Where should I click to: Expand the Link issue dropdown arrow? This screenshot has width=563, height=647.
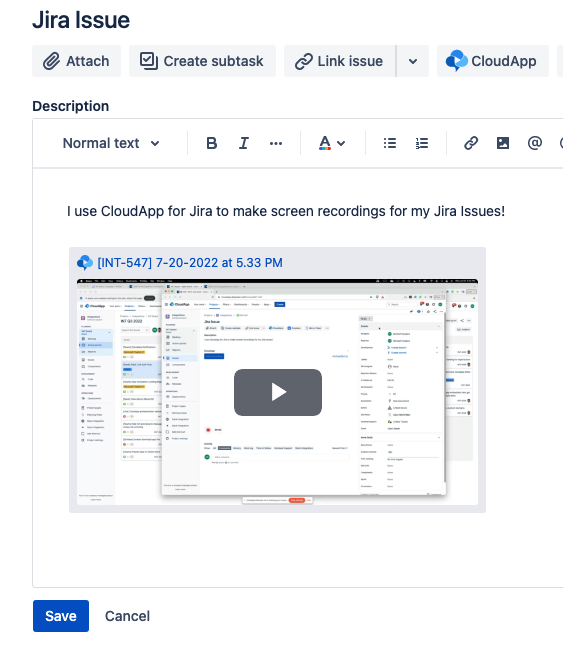413,61
